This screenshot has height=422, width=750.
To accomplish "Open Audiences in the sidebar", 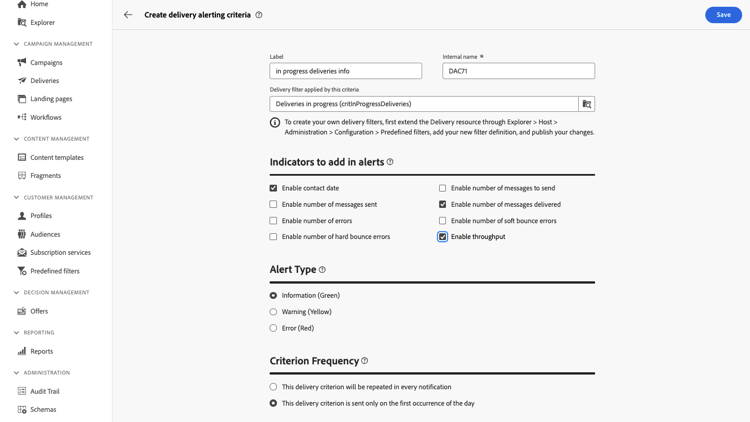I will tap(45, 234).
